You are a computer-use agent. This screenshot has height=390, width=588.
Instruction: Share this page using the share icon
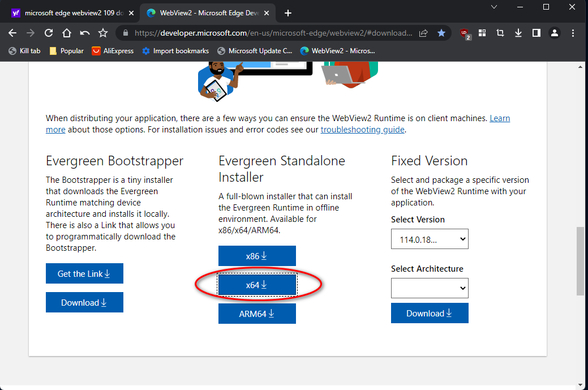(423, 33)
